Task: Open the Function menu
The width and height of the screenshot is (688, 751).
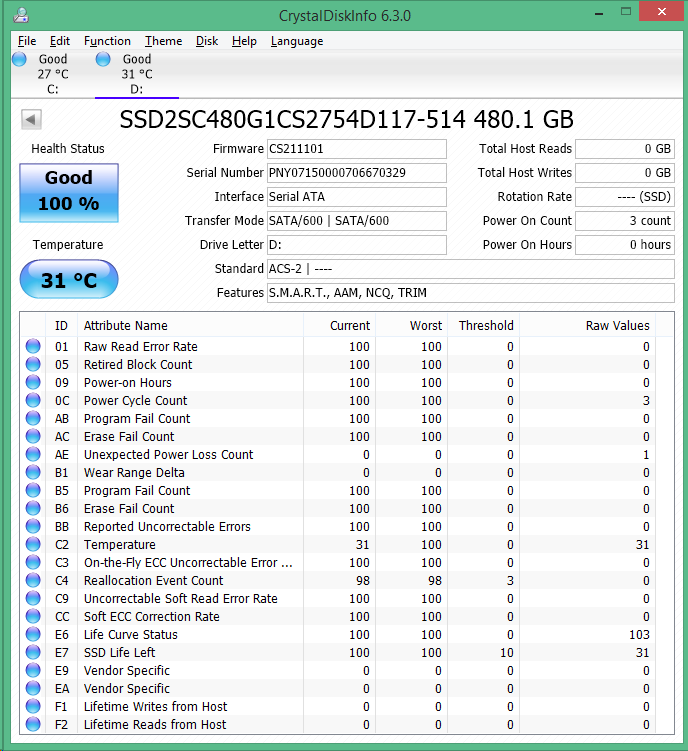Action: pos(107,41)
